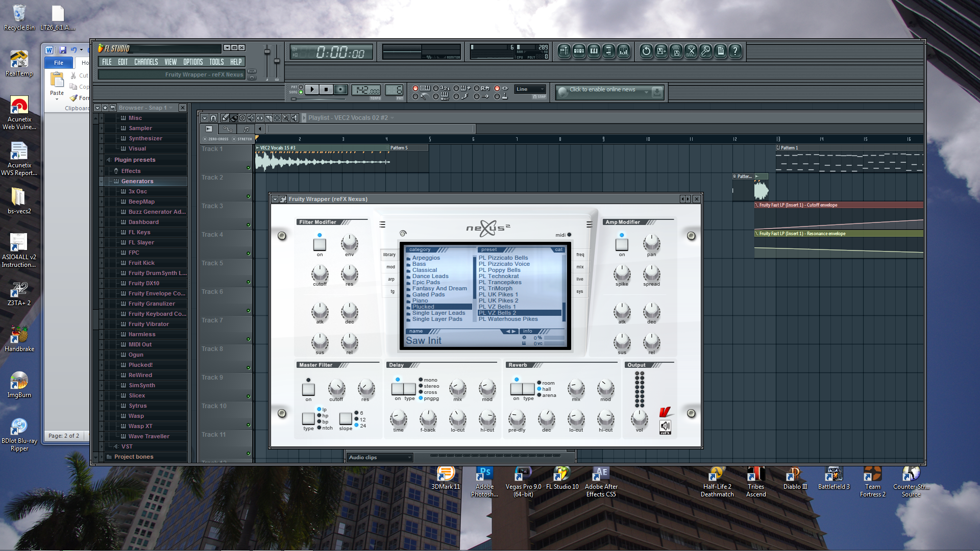The height and width of the screenshot is (551, 980).
Task: Adjust the Nexus output vol knob
Action: 639,419
